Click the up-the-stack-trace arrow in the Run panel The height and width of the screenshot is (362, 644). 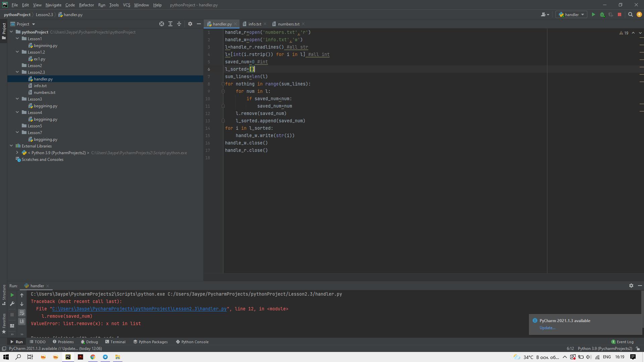coord(22,295)
